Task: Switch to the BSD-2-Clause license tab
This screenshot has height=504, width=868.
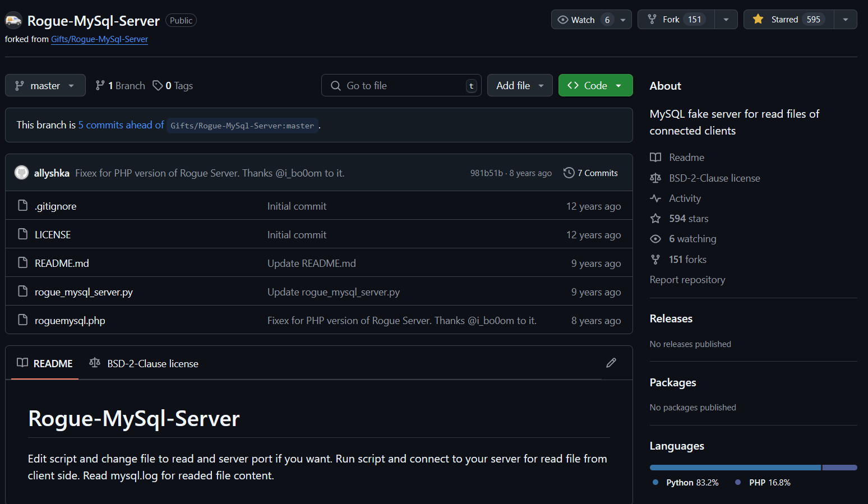Action: click(144, 363)
